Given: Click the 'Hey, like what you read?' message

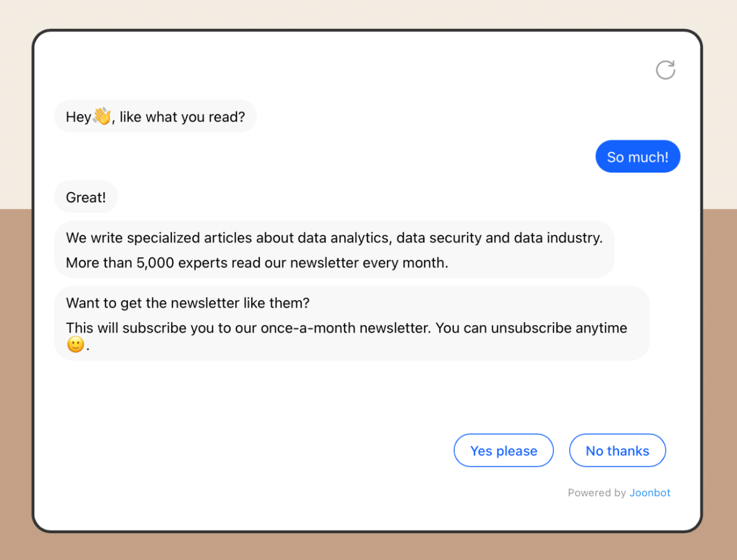Looking at the screenshot, I should click(x=155, y=116).
